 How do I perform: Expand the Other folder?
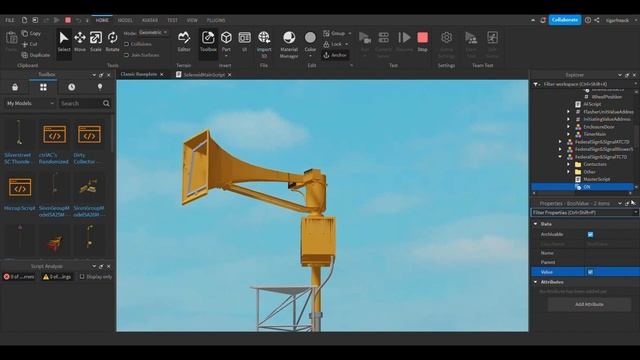pos(568,172)
